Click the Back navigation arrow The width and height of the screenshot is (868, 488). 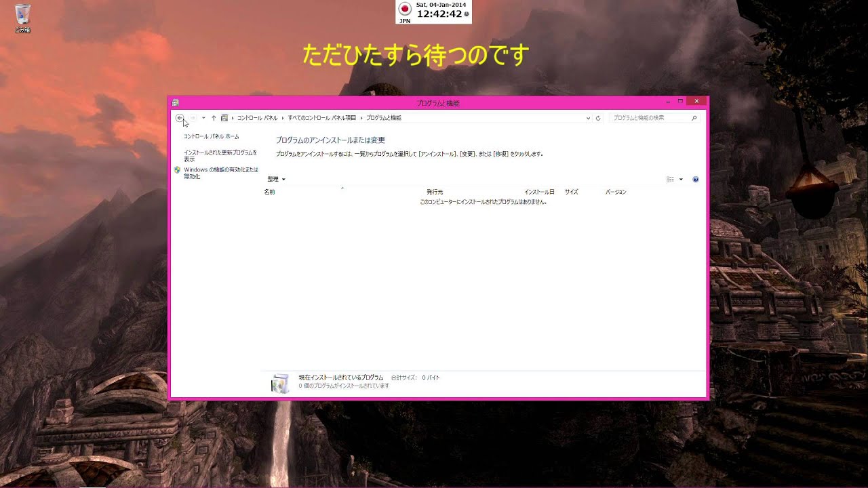[180, 118]
